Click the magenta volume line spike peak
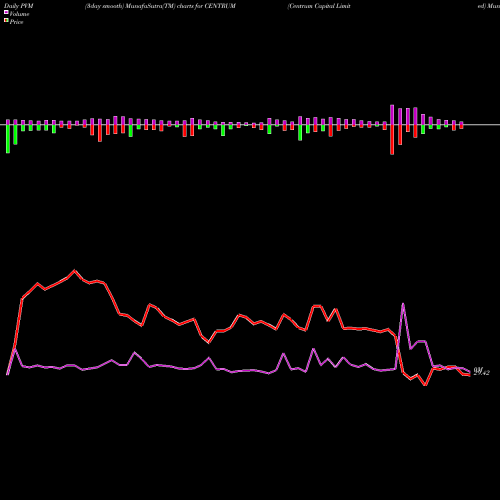 point(403,304)
